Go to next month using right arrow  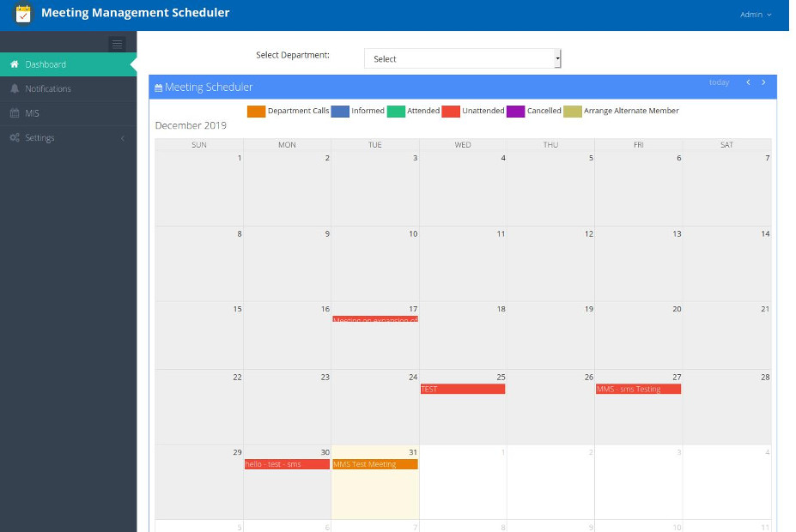coord(763,82)
